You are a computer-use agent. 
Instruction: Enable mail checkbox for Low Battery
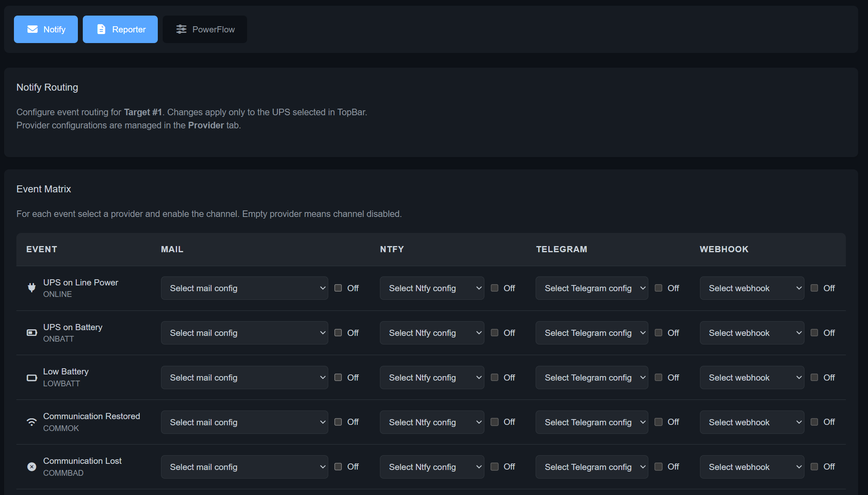pos(338,377)
